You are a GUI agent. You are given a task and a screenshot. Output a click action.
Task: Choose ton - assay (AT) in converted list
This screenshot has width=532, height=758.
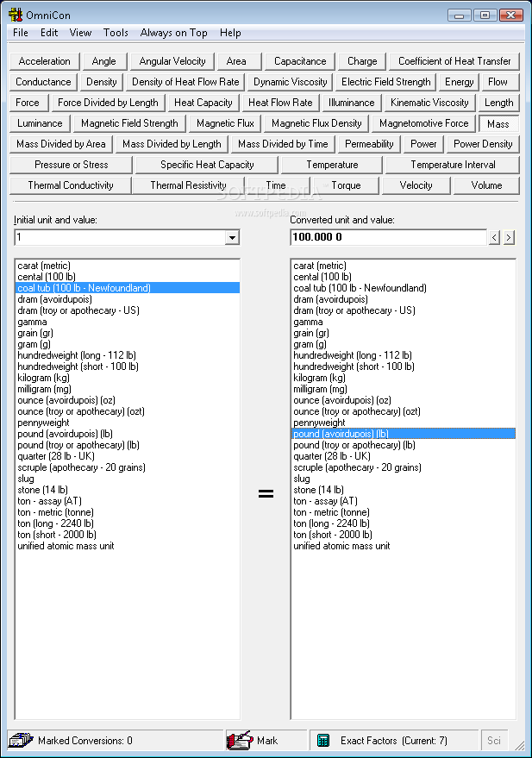tap(404, 501)
